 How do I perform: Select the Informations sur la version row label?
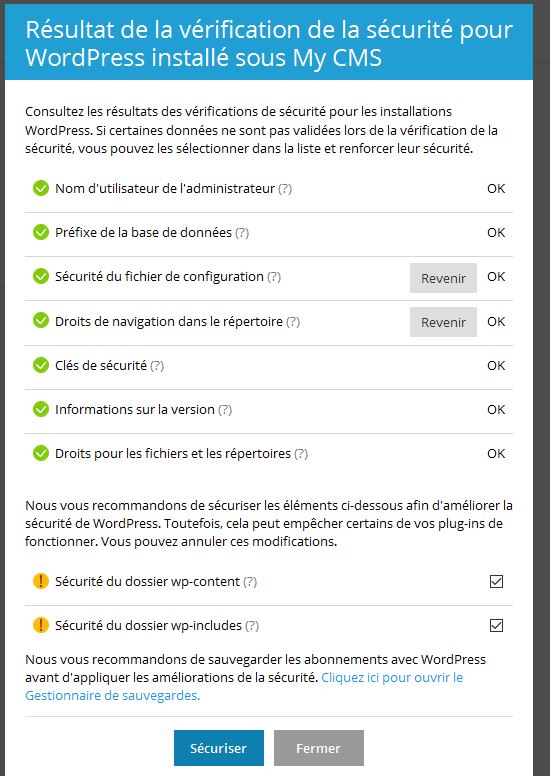pyautogui.click(x=135, y=410)
